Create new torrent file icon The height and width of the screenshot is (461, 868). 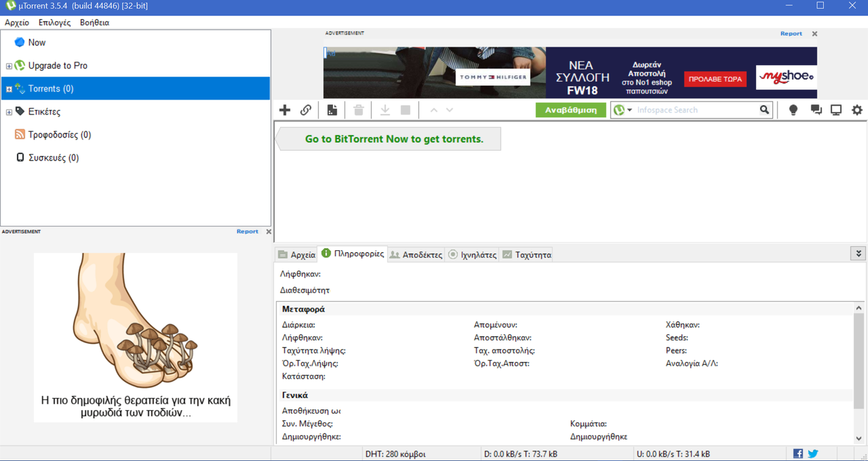pos(332,110)
